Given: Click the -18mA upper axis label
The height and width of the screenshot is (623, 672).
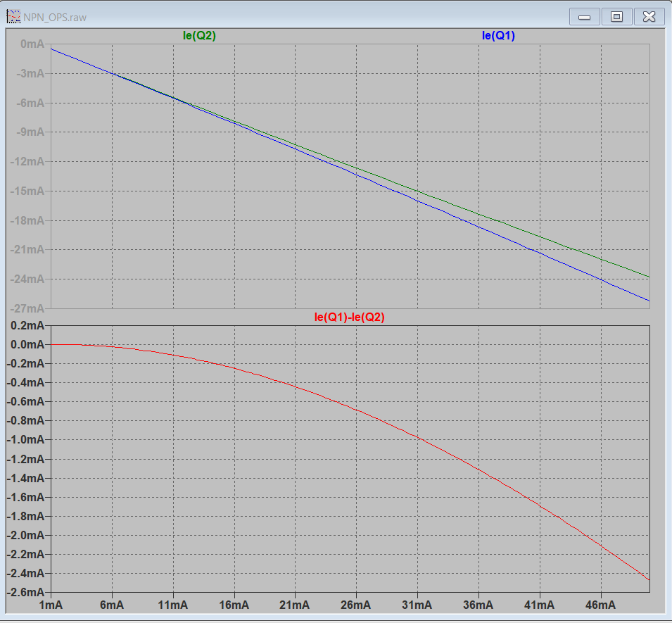Looking at the screenshot, I should 27,220.
